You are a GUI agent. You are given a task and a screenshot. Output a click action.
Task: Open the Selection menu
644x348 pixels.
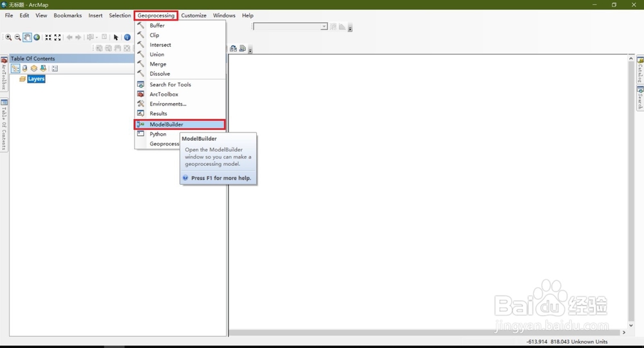pos(120,15)
